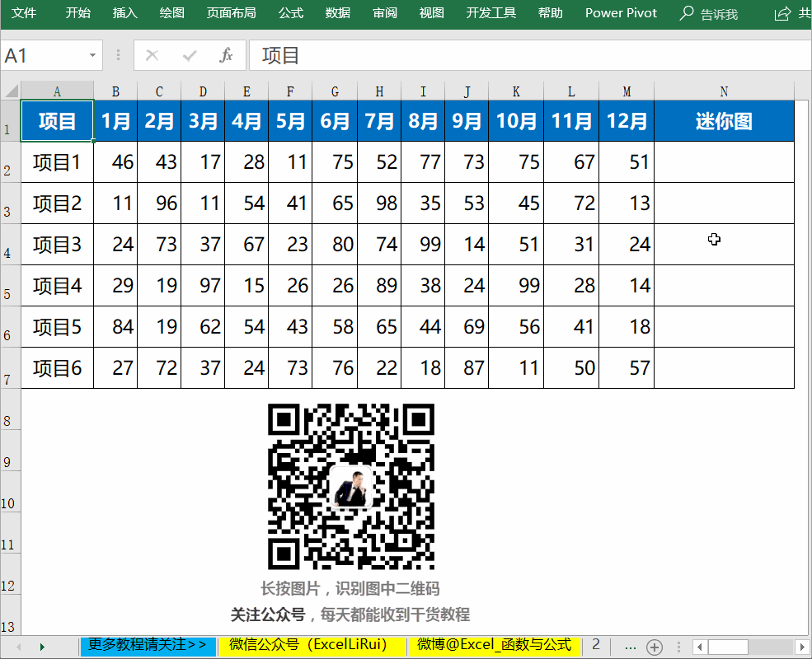Select 项目5 October value 56

pyautogui.click(x=516, y=327)
